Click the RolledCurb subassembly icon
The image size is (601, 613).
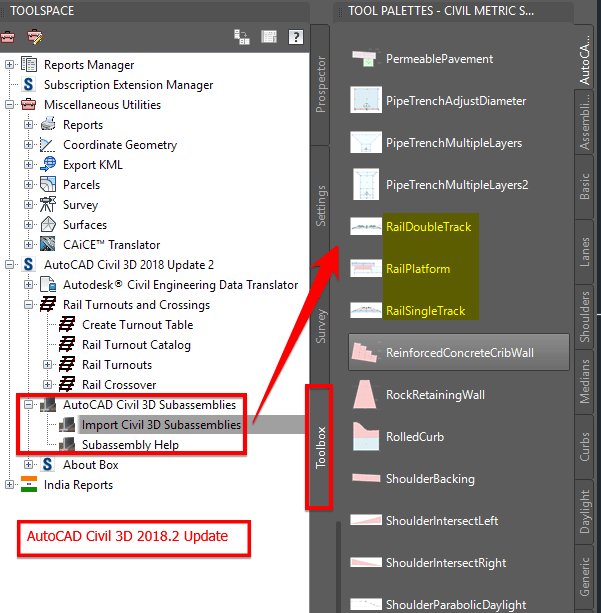pyautogui.click(x=366, y=436)
